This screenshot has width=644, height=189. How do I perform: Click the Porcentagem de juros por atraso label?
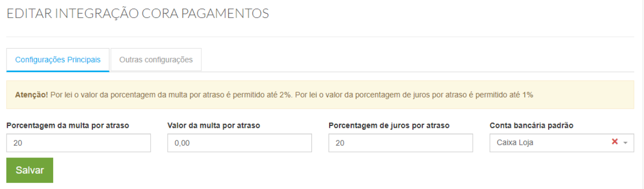pos(389,125)
